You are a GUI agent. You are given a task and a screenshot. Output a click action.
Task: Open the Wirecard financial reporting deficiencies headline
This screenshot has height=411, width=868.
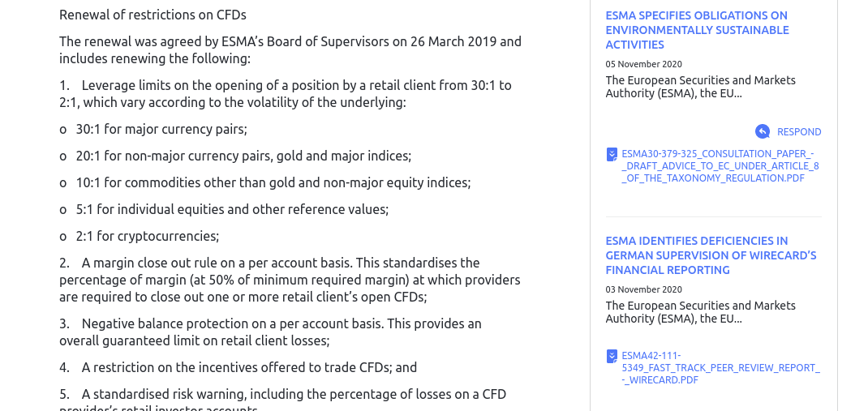[x=710, y=255]
